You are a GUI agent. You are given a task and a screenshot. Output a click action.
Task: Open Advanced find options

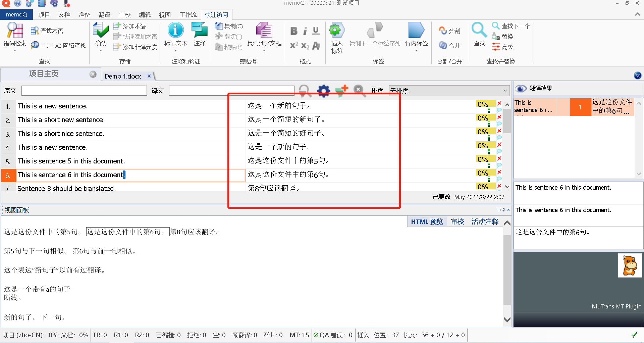[x=496, y=47]
